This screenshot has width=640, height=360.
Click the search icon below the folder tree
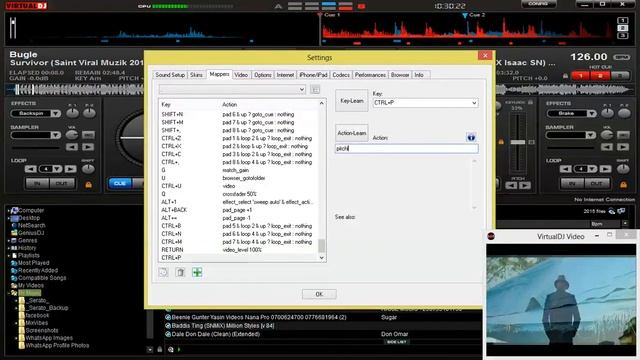171,349
